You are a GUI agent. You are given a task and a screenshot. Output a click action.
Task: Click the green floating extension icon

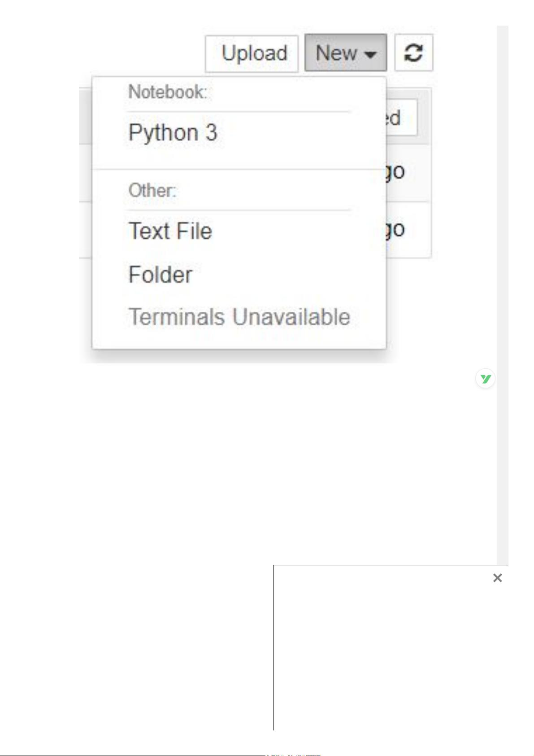(485, 379)
